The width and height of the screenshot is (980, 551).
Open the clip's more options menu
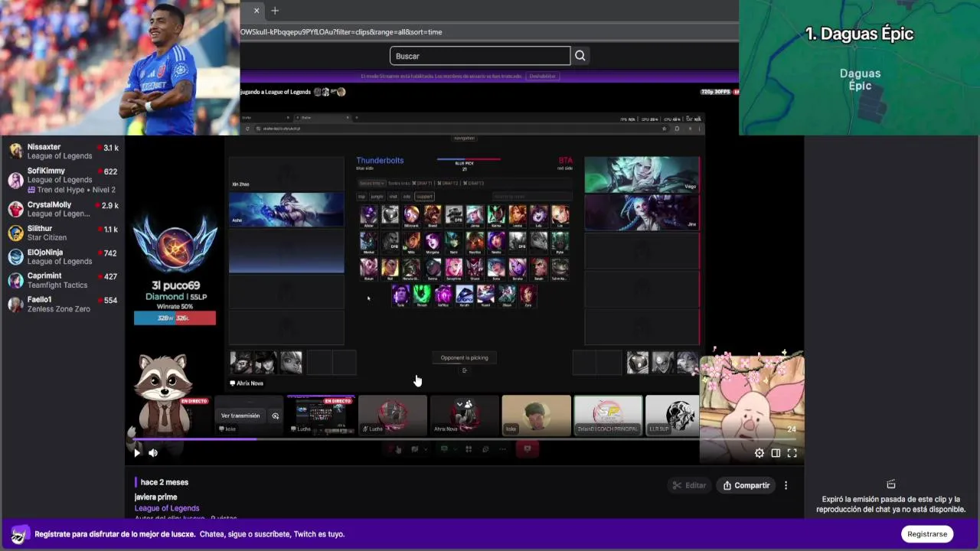[x=786, y=485]
